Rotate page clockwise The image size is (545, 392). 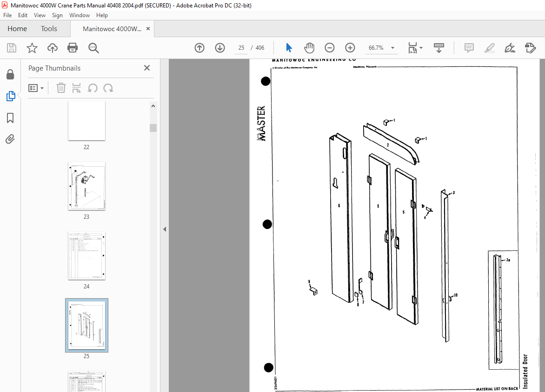108,88
